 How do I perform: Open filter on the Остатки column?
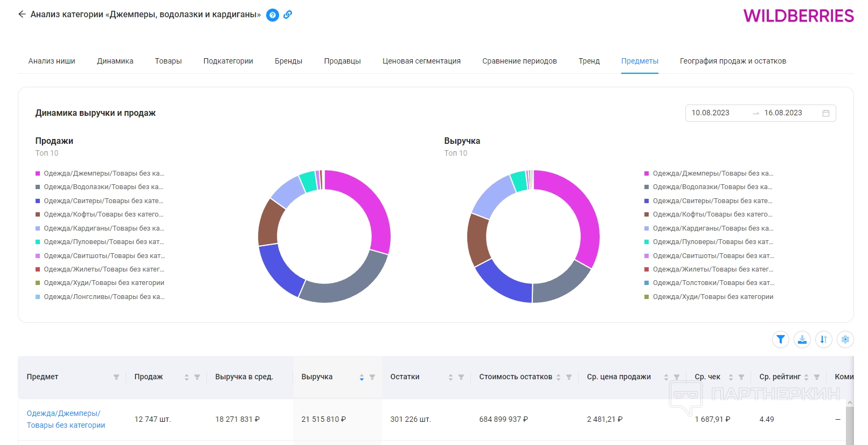tap(461, 377)
